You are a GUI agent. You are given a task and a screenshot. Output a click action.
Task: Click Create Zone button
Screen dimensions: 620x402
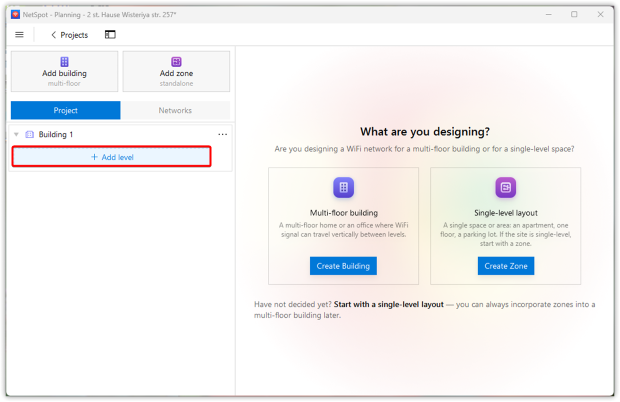tap(506, 266)
